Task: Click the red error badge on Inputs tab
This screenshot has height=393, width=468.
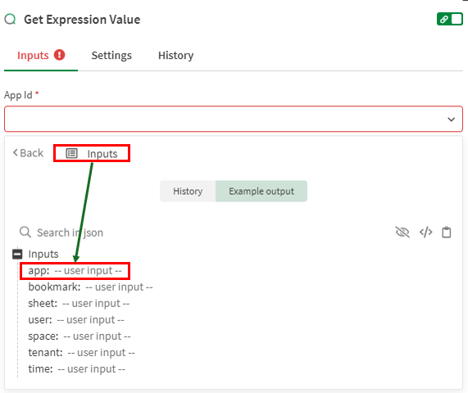Action: [x=60, y=55]
